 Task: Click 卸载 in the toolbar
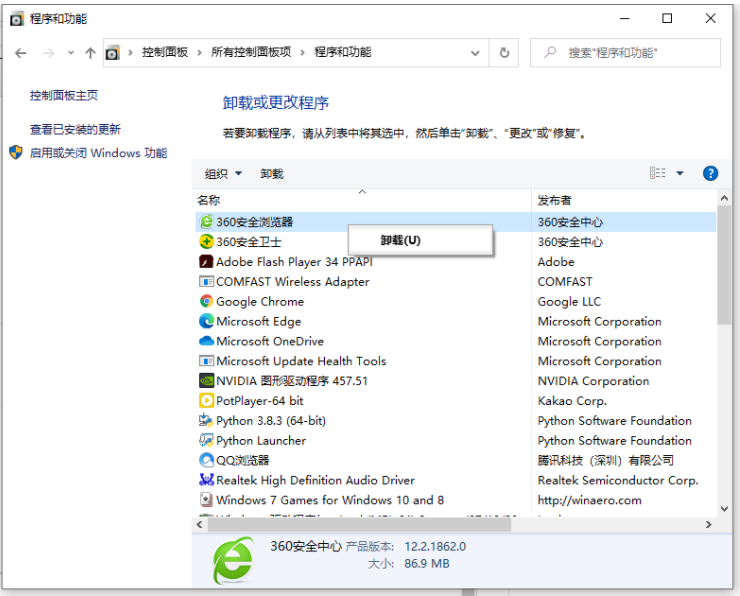(272, 174)
